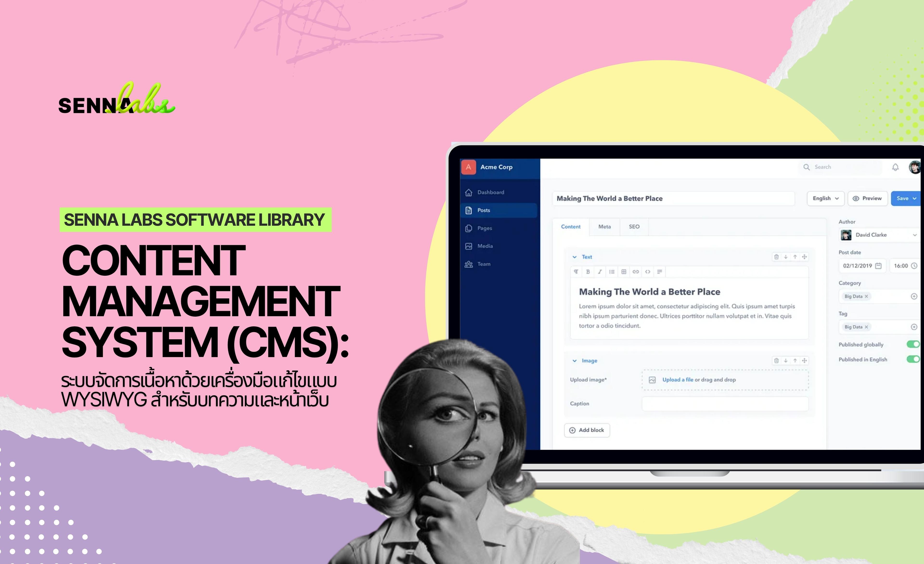924x564 pixels.
Task: Insert a table in the editor
Action: (x=624, y=272)
